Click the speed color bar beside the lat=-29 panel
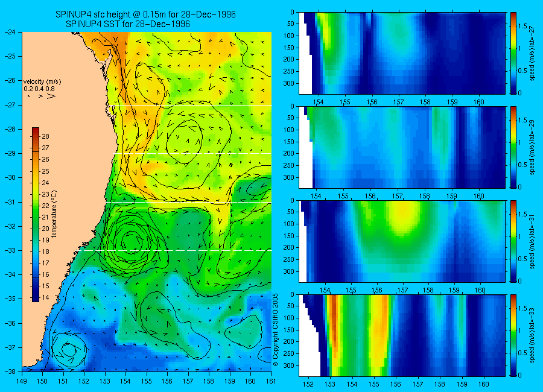543x392 pixels. tap(513, 147)
